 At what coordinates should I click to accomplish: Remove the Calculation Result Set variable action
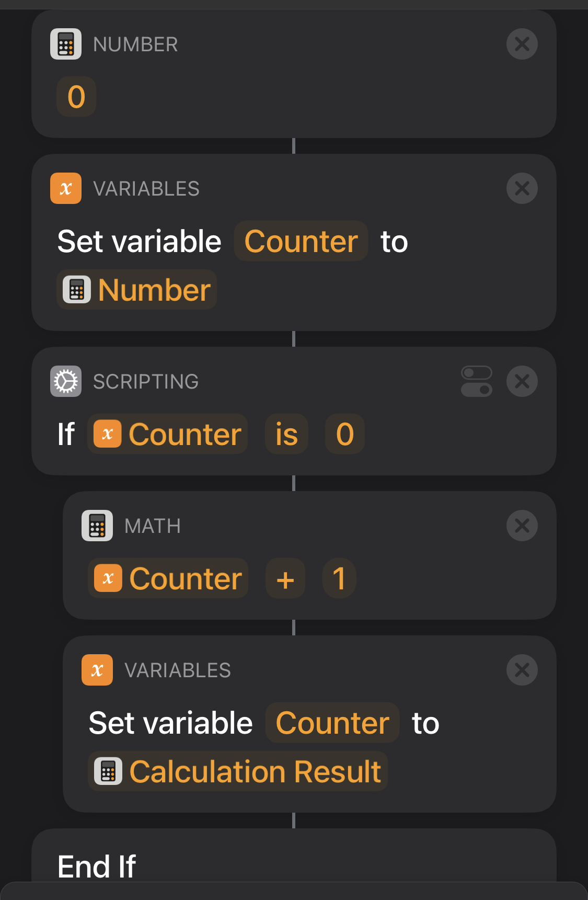(x=522, y=670)
